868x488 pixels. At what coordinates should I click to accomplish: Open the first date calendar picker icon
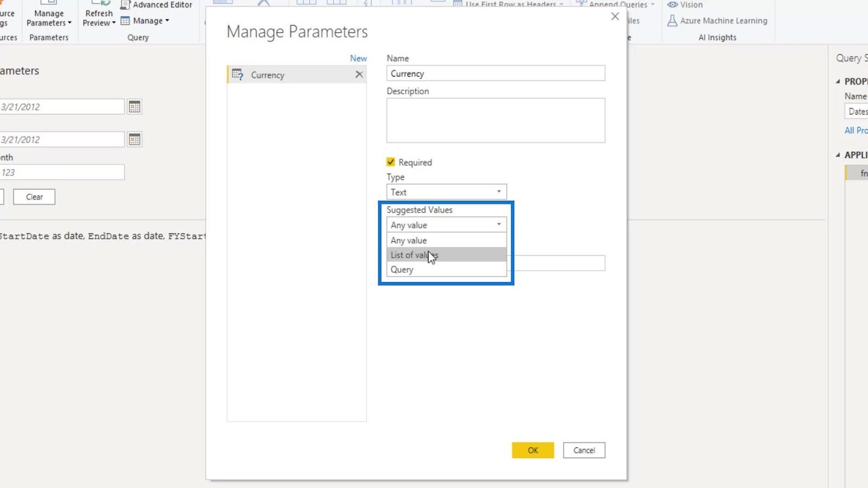(x=135, y=107)
